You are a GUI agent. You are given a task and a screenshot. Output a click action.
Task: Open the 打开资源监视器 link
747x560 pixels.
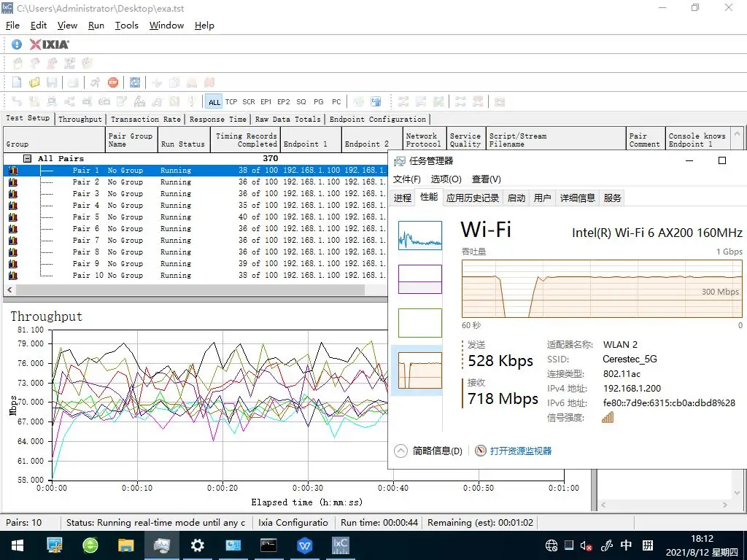tap(521, 451)
